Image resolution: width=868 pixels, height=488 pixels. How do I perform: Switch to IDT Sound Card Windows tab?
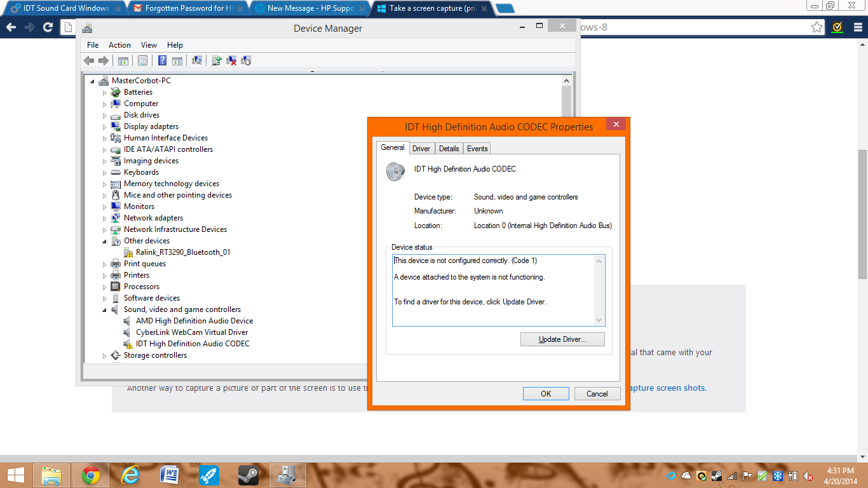(65, 8)
